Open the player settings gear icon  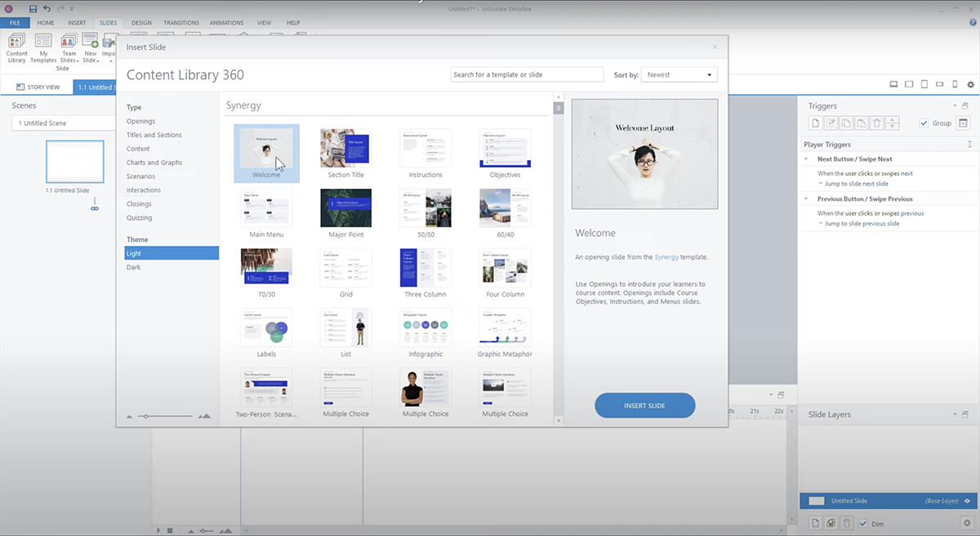click(970, 84)
